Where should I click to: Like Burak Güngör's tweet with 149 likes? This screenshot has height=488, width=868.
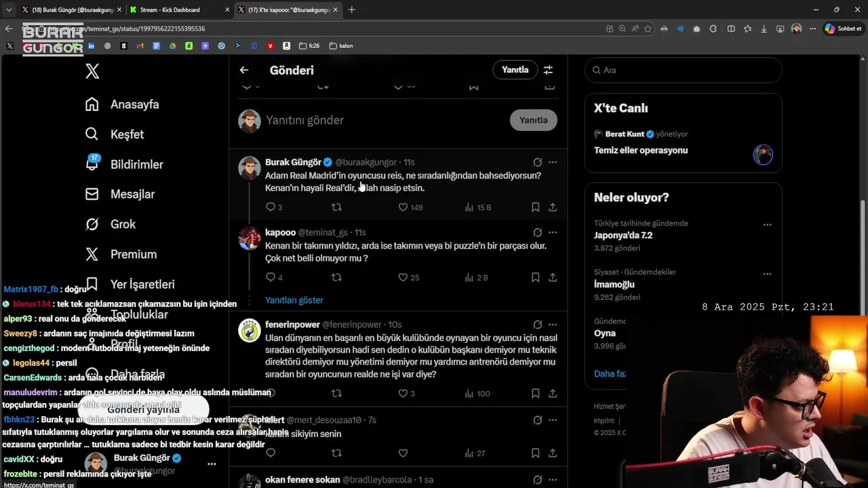tap(403, 207)
